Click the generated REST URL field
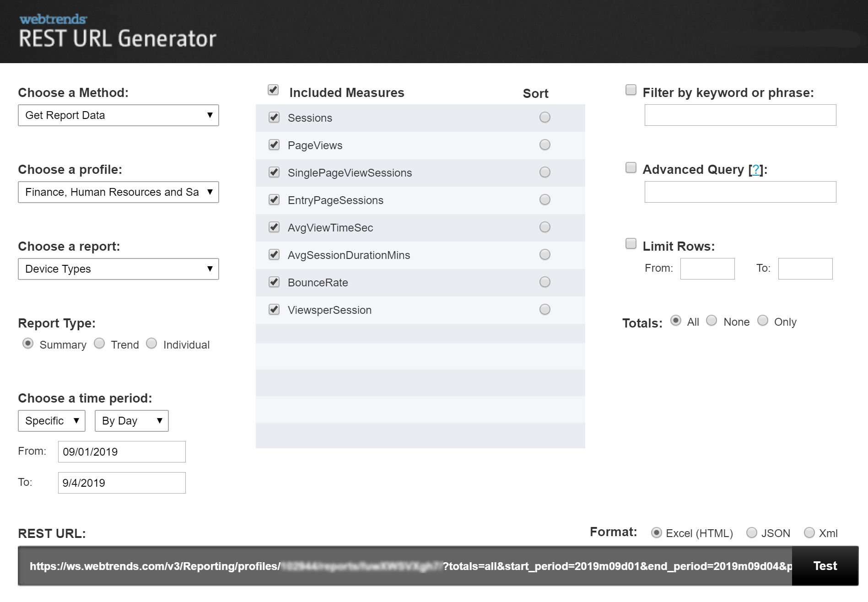The width and height of the screenshot is (868, 602). tap(405, 566)
